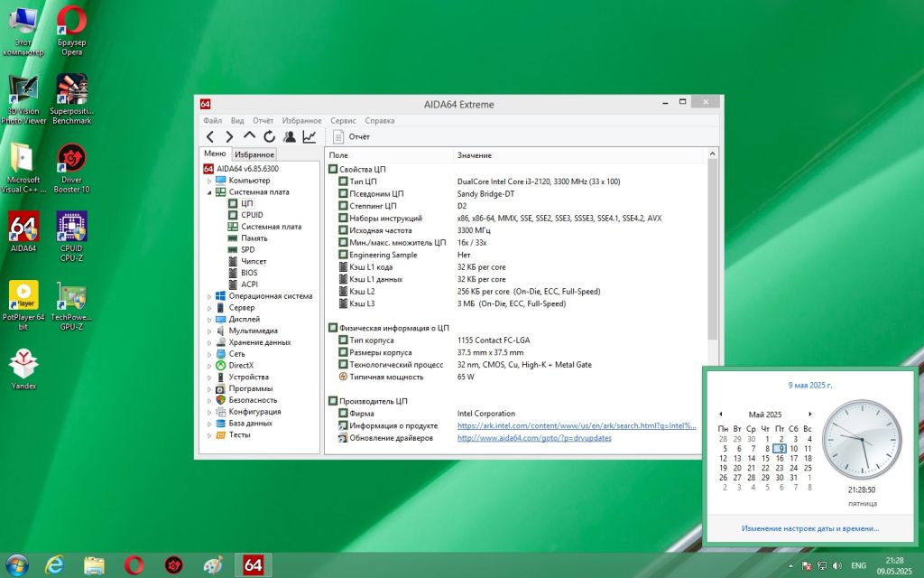Open Opera browser desktop shortcut
Screen dimensions: 924x578
pos(72,31)
